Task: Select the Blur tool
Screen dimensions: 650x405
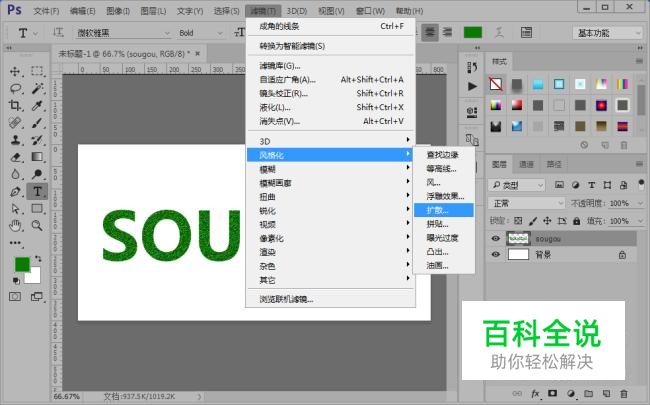Action: pos(15,174)
